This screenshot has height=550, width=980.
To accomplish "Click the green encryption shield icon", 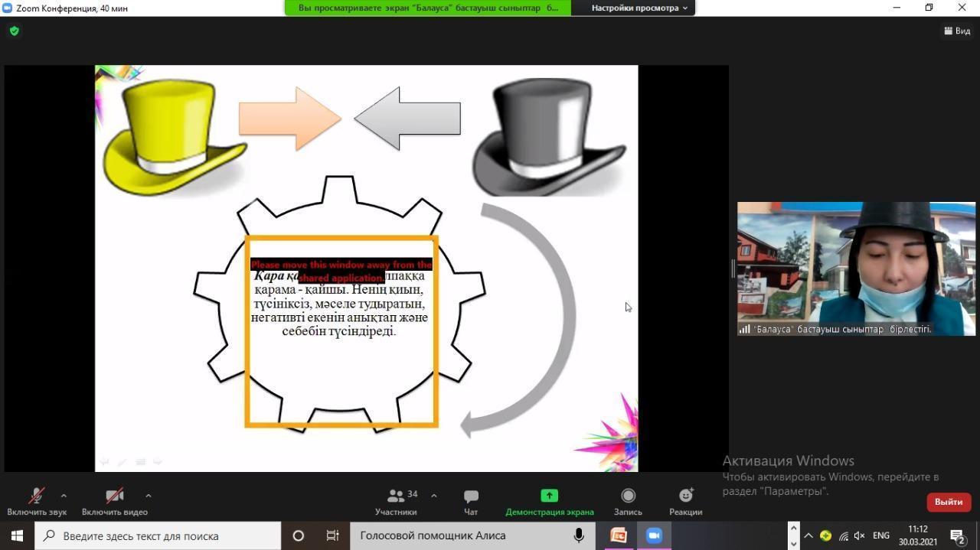I will tap(14, 31).
